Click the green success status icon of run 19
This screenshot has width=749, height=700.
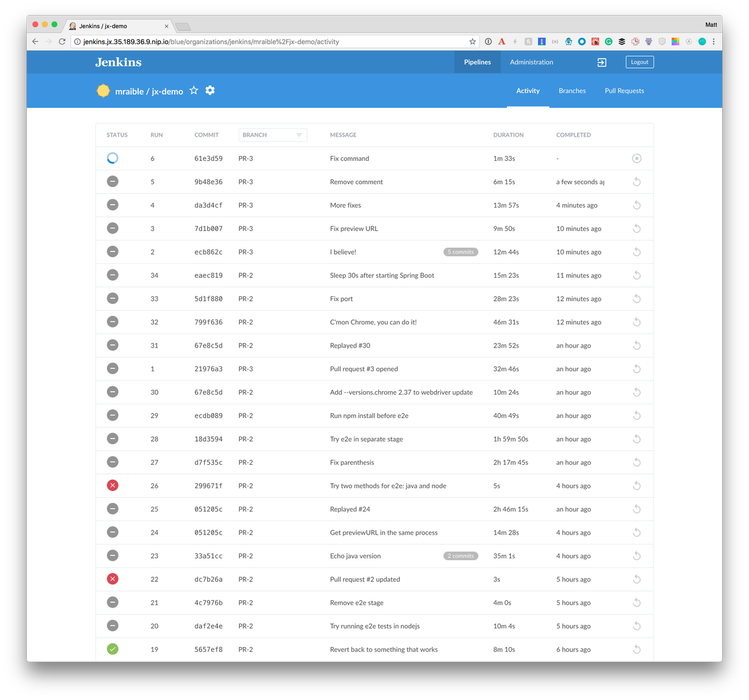[x=112, y=649]
